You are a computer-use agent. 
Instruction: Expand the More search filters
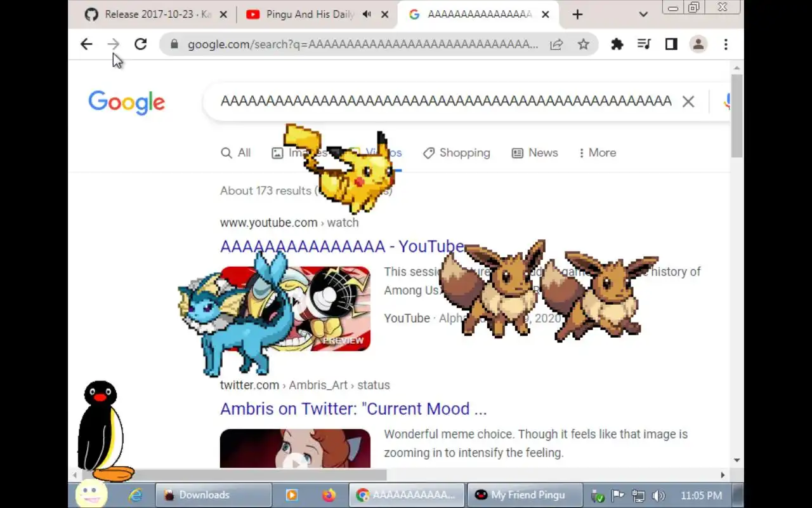pyautogui.click(x=597, y=153)
